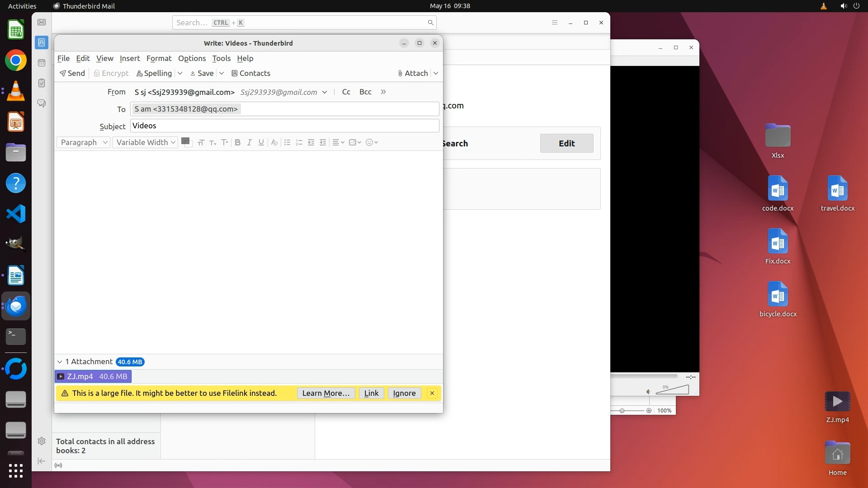This screenshot has height=488, width=868.
Task: Click the numbered list icon
Action: [x=299, y=142]
